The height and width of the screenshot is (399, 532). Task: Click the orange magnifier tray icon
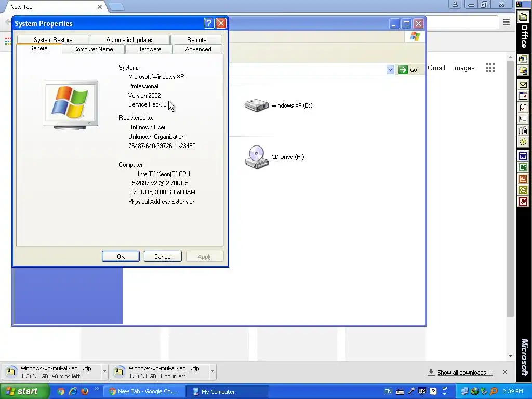point(494,392)
